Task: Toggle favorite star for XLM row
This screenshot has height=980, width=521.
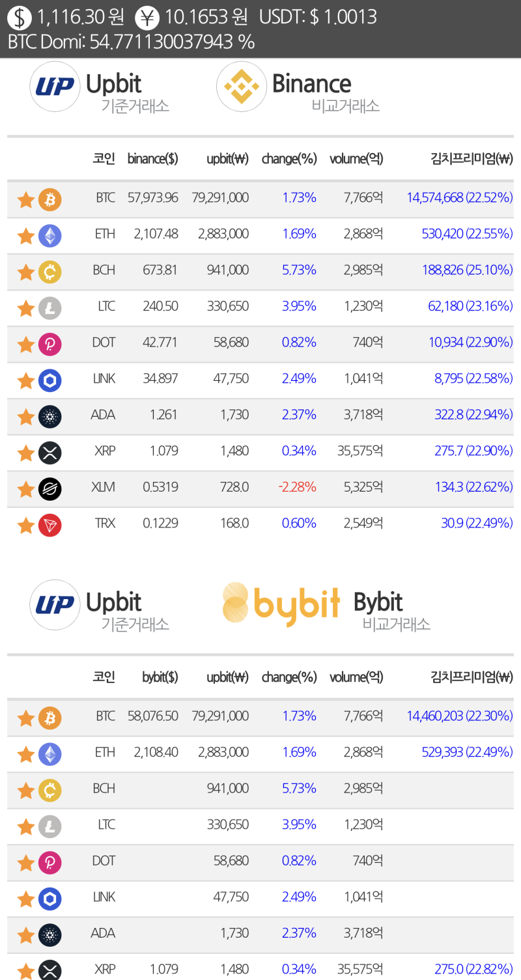Action: pyautogui.click(x=25, y=489)
